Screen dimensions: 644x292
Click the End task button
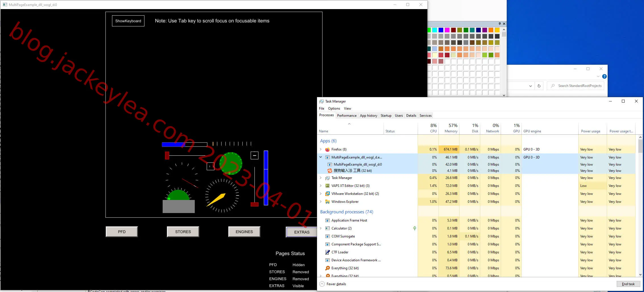628,284
